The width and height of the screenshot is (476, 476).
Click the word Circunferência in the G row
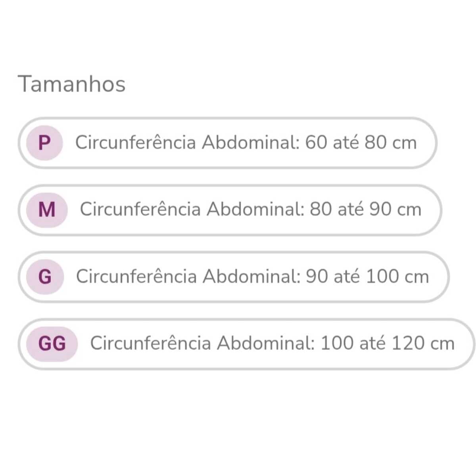[136, 276]
